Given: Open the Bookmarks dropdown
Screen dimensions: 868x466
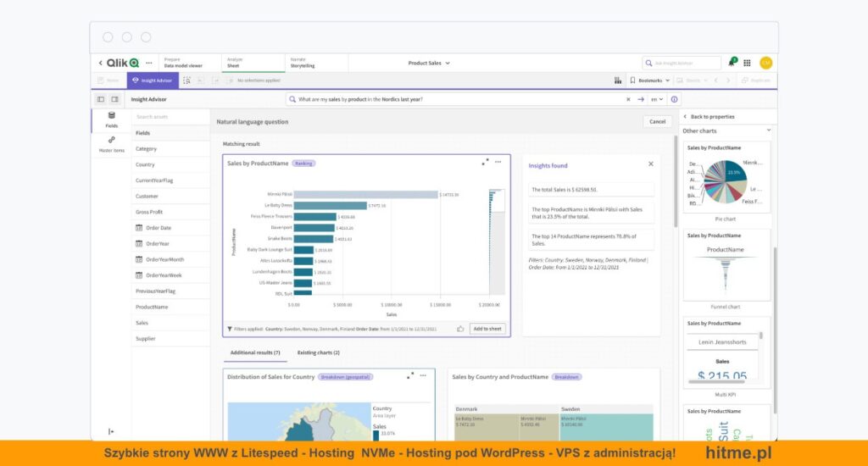Looking at the screenshot, I should pos(650,80).
